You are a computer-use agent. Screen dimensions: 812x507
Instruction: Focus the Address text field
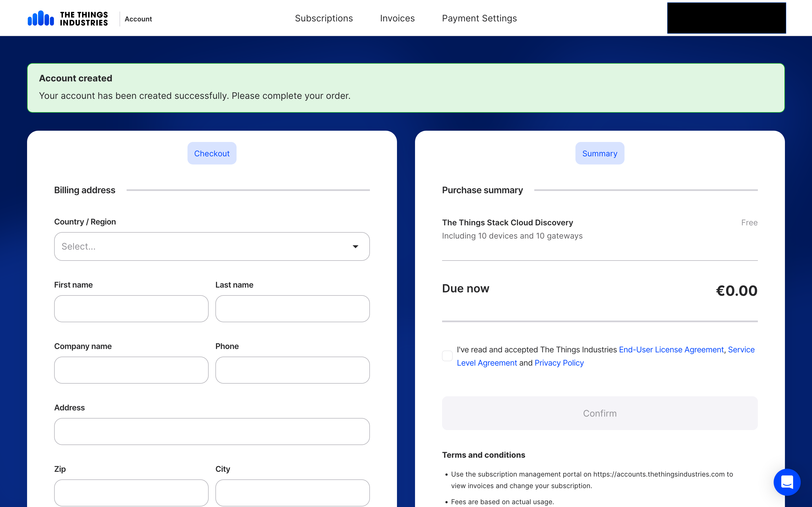tap(212, 431)
